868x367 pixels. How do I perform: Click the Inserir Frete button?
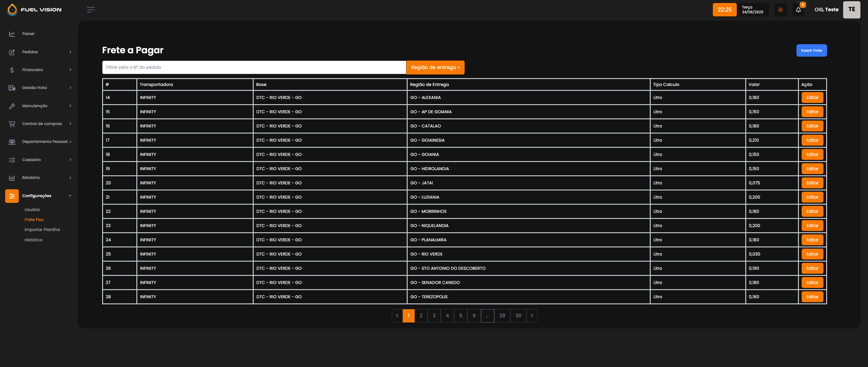pos(811,51)
